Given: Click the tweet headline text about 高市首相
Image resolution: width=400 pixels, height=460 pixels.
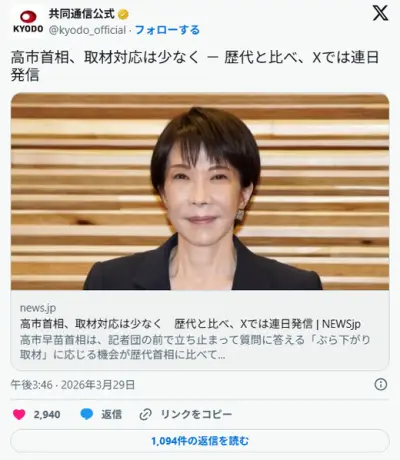Looking at the screenshot, I should point(195,66).
